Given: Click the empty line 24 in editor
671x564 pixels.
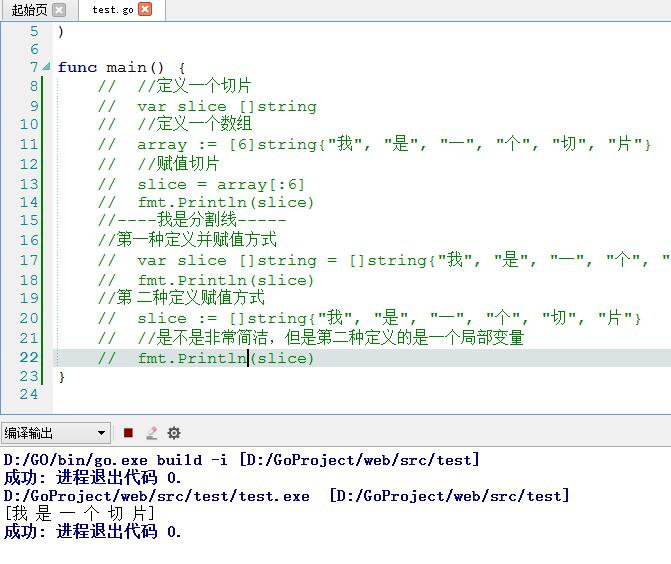Looking at the screenshot, I should tap(362, 394).
